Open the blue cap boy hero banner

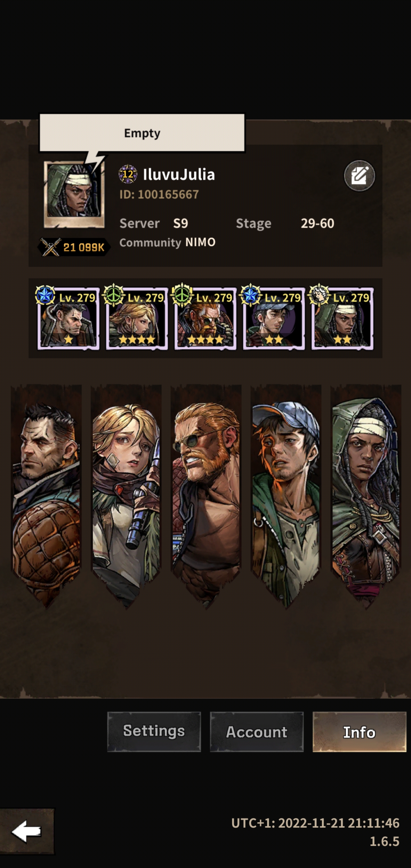coord(286,495)
